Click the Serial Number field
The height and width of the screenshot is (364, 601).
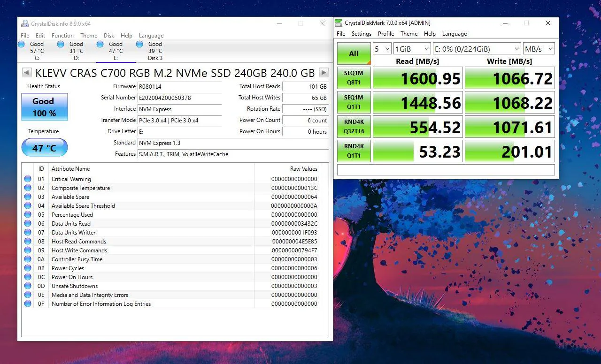point(179,98)
